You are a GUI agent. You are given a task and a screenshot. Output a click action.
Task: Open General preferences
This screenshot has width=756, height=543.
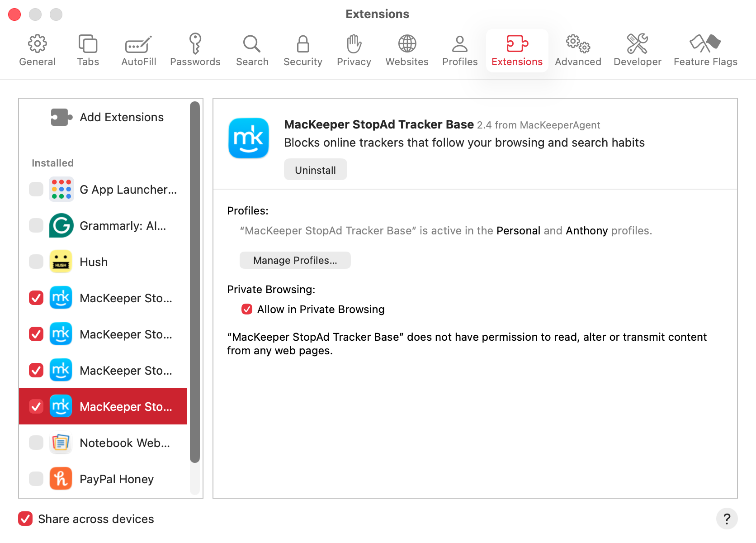37,50
